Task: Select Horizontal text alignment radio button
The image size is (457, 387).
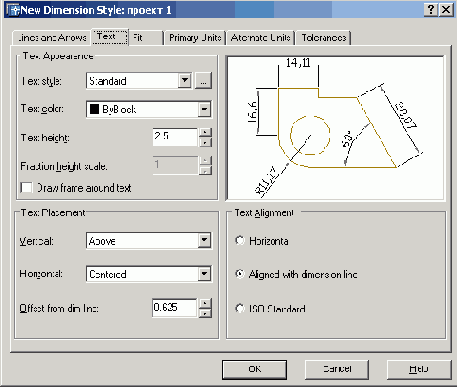Action: 240,240
